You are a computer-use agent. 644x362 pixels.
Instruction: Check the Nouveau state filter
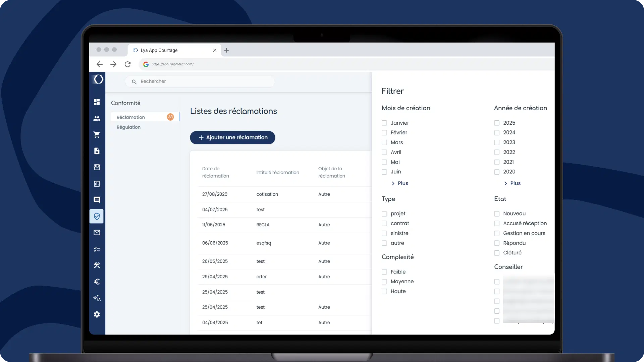click(497, 214)
